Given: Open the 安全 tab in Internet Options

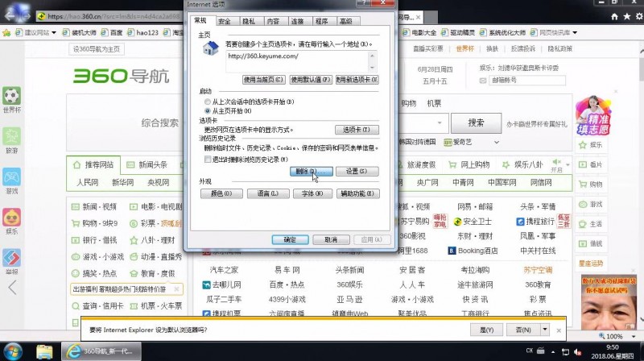Looking at the screenshot, I should click(225, 22).
